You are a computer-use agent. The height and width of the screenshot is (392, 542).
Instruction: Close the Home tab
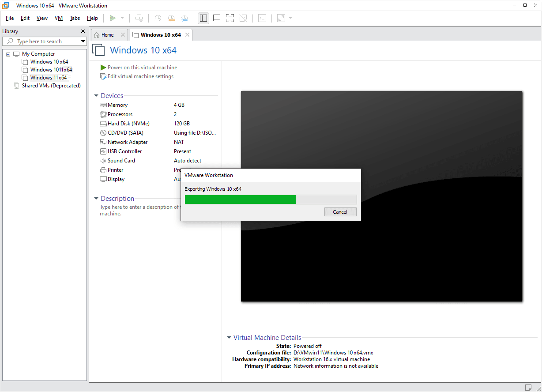tap(123, 35)
